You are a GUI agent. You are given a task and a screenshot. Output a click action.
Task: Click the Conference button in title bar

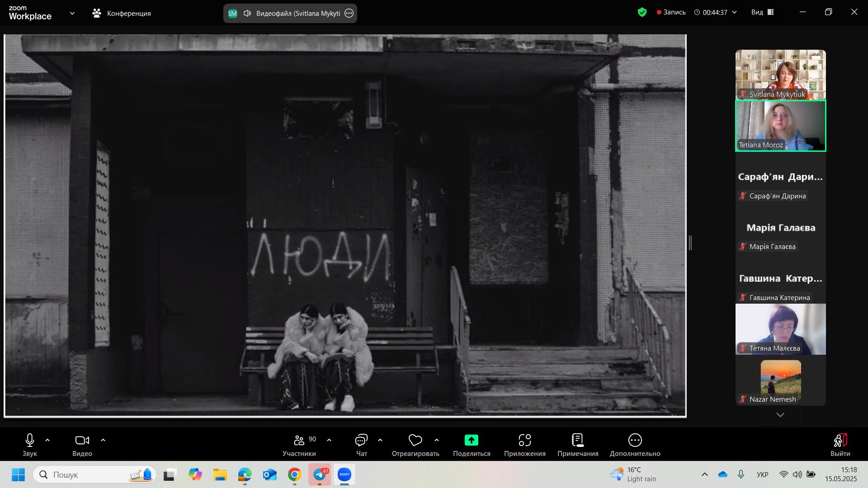122,13
